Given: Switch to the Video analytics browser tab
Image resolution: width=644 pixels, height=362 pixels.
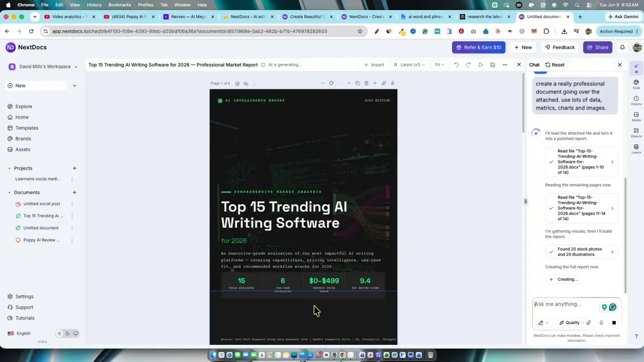Looking at the screenshot, I should [69, 17].
